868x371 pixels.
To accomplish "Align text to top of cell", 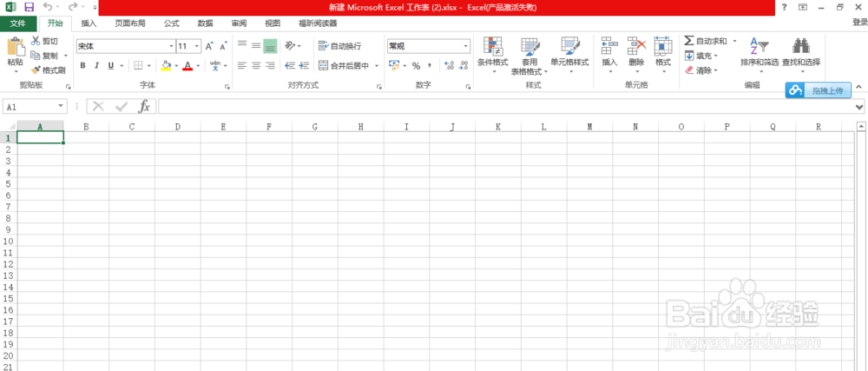I will (242, 45).
